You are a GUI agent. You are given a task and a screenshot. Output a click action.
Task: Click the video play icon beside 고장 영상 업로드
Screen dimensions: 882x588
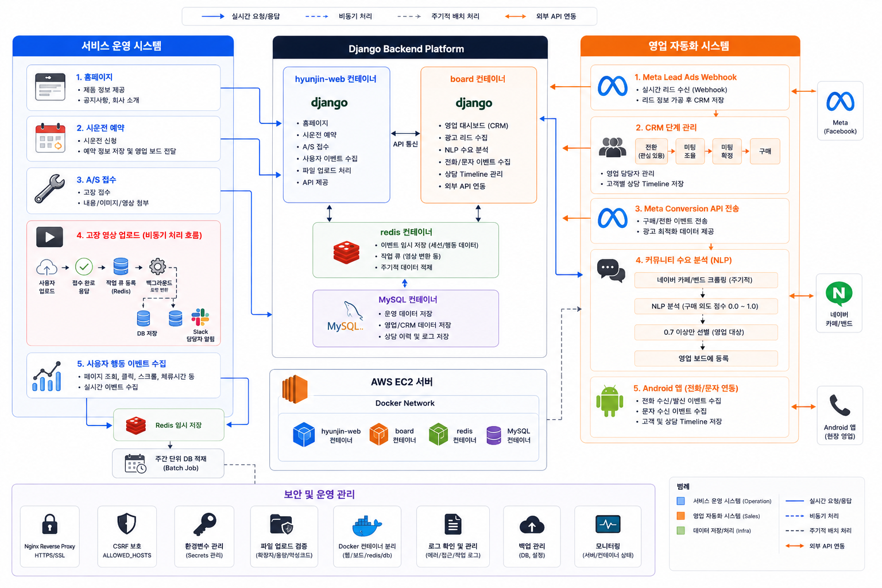49,237
